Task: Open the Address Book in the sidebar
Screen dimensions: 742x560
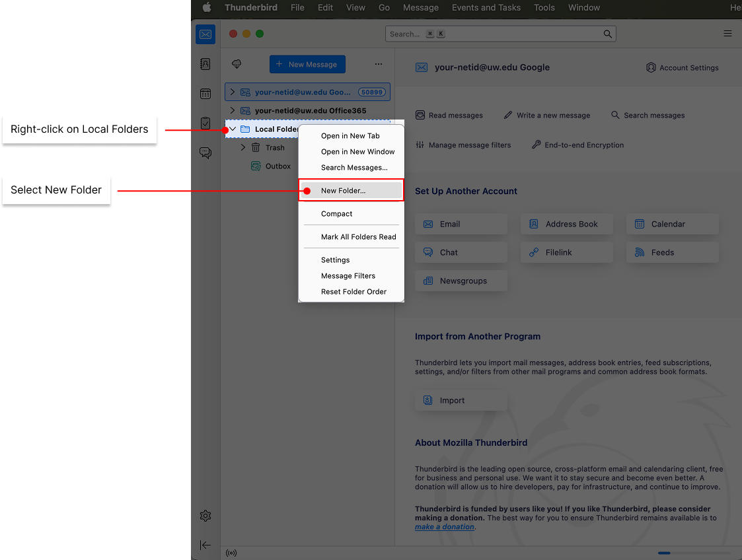Action: coord(205,64)
